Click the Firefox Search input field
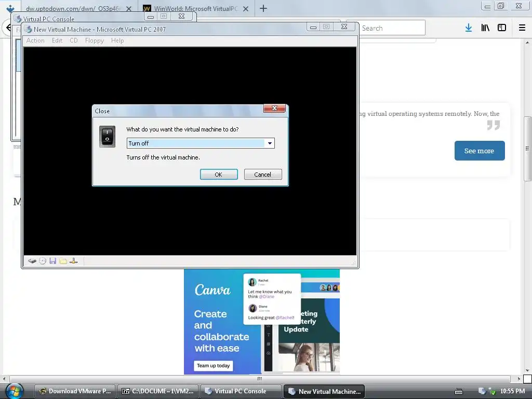Image resolution: width=532 pixels, height=399 pixels. [x=391, y=28]
